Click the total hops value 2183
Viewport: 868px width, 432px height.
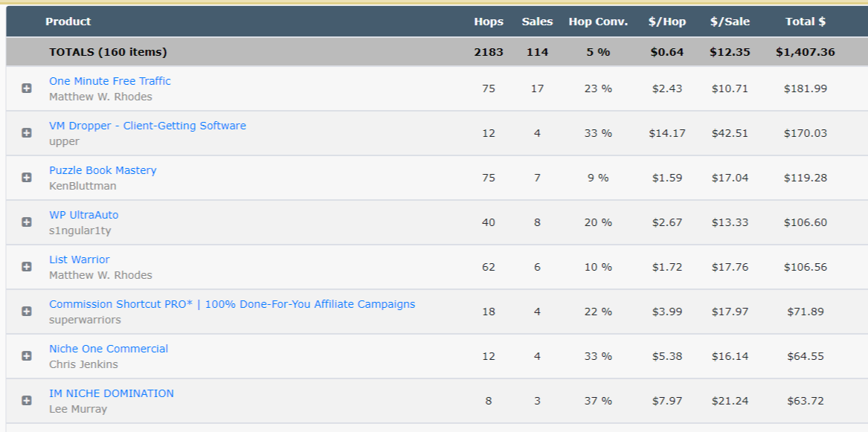[x=489, y=52]
